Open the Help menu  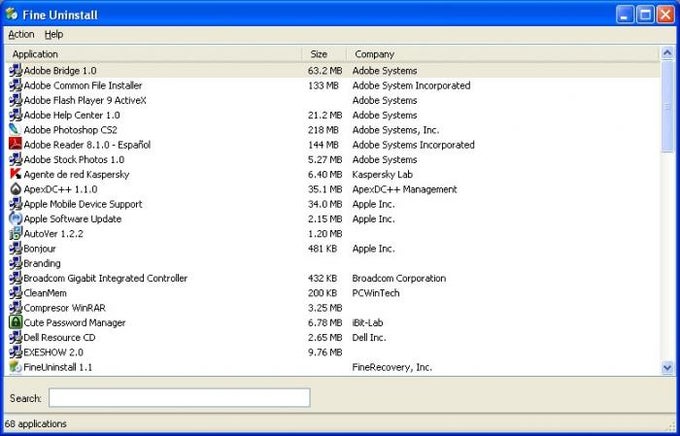(x=54, y=34)
